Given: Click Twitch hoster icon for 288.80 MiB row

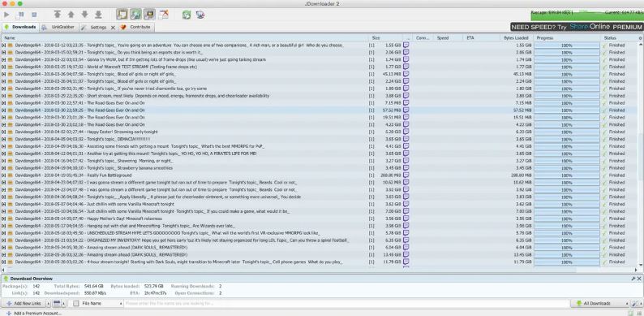Looking at the screenshot, I should (406, 175).
